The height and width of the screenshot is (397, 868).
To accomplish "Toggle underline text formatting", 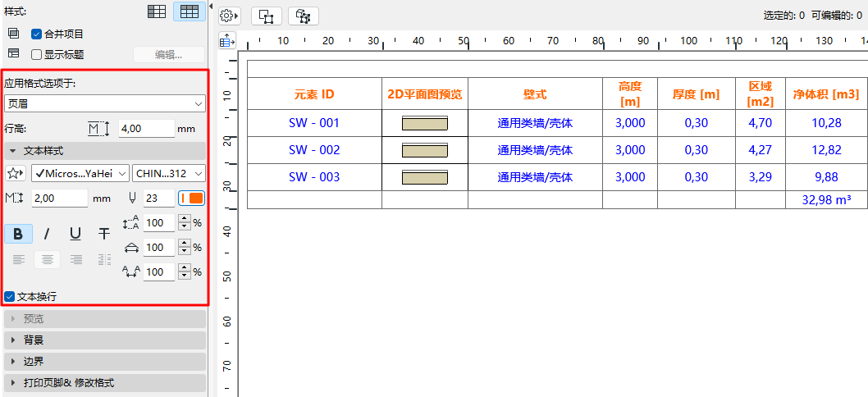I will [75, 235].
